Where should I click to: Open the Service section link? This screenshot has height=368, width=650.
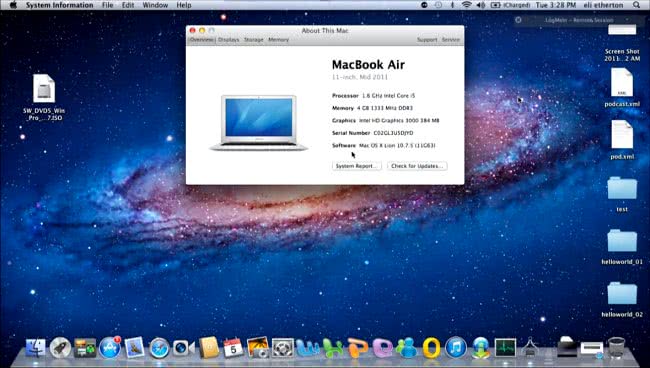click(451, 40)
